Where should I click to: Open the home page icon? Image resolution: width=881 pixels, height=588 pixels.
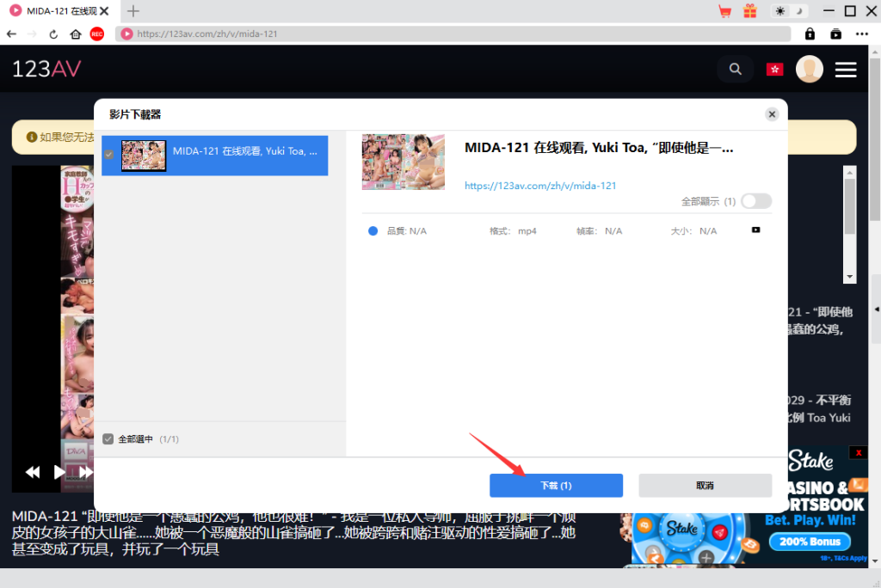pos(76,34)
